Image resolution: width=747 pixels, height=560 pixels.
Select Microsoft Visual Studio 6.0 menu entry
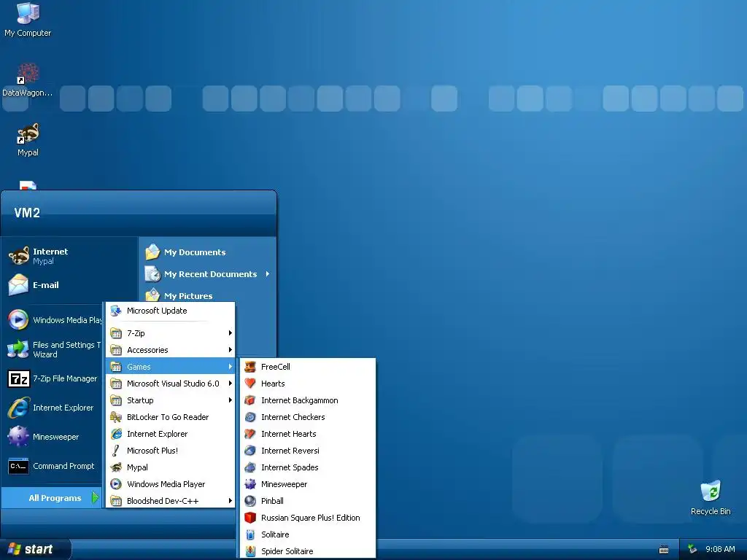(x=171, y=384)
